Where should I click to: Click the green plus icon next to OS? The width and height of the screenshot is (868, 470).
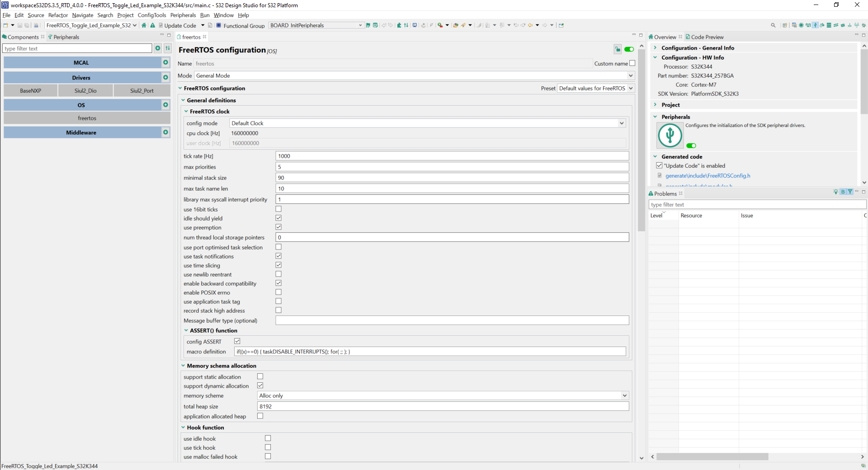click(x=165, y=105)
